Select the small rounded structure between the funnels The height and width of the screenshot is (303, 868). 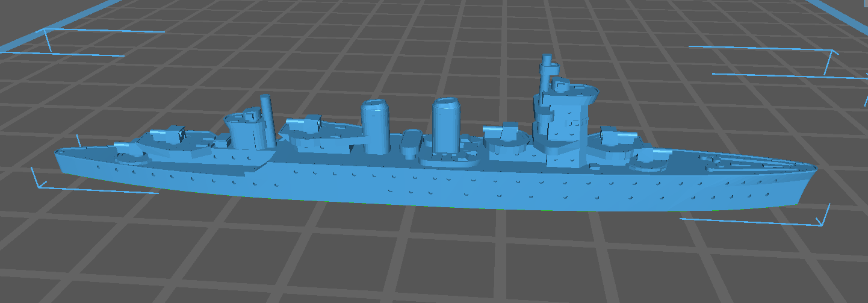pos(411,142)
